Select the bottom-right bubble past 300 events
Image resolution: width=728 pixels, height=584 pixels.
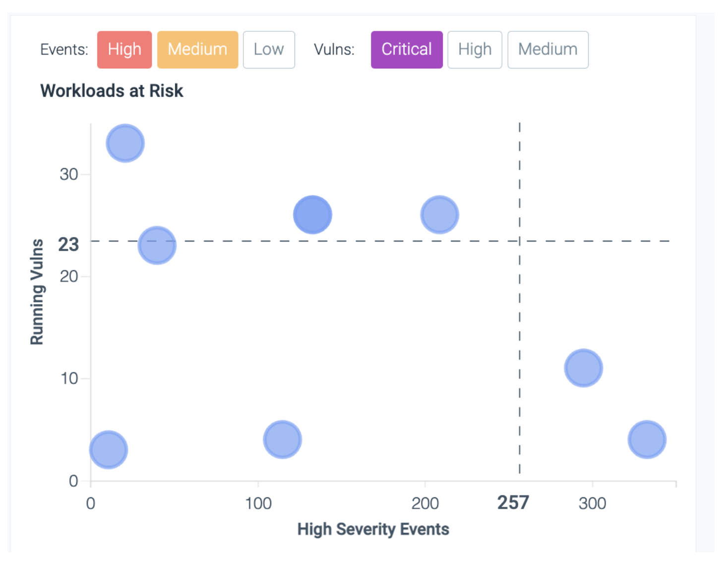(647, 439)
